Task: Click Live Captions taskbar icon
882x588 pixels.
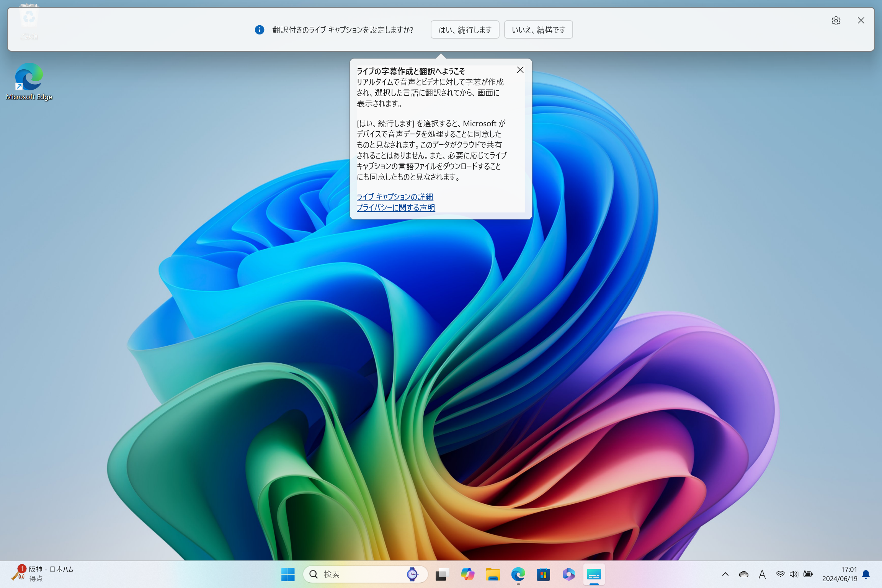Action: click(x=594, y=574)
